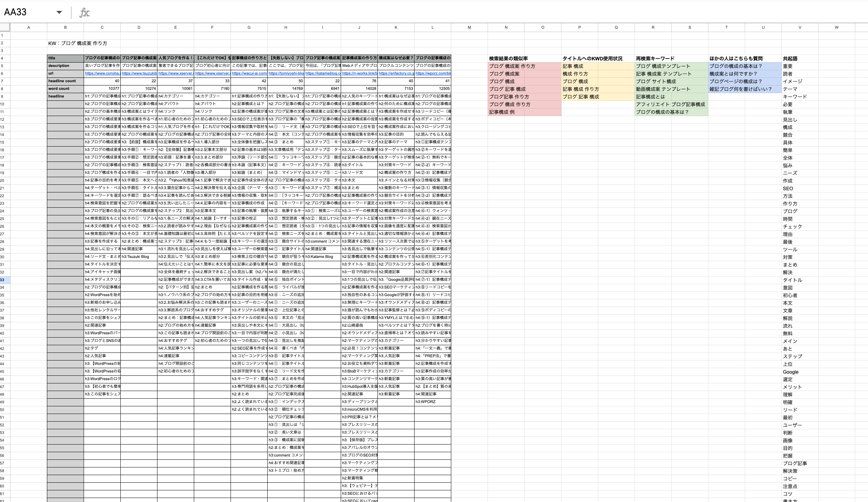This screenshot has height=502, width=868.
Task: Select the 'Google' co-occurrence word cell
Action: 800,372
